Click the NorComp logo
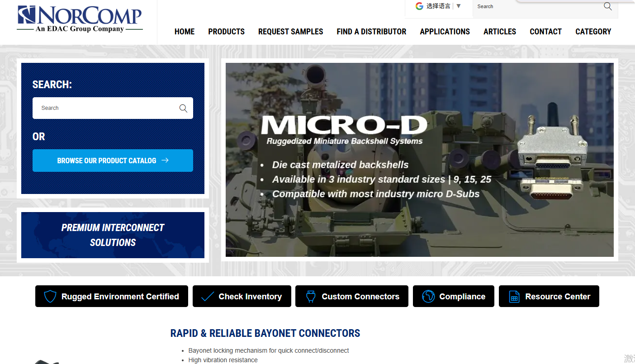The height and width of the screenshot is (364, 635). click(80, 19)
